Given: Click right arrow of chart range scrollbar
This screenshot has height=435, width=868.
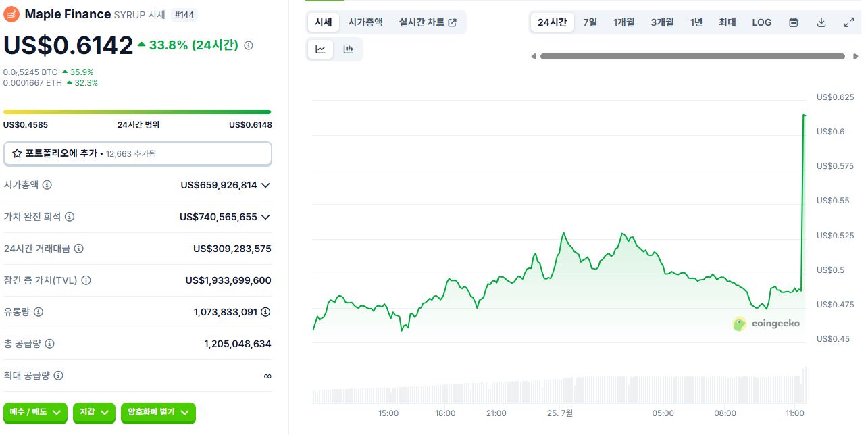Looking at the screenshot, I should coord(857,56).
